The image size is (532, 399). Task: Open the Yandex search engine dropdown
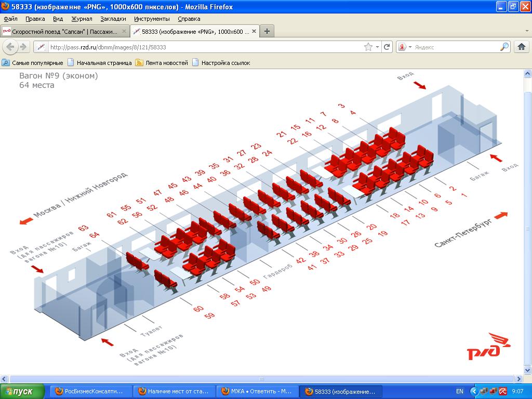pyautogui.click(x=405, y=47)
